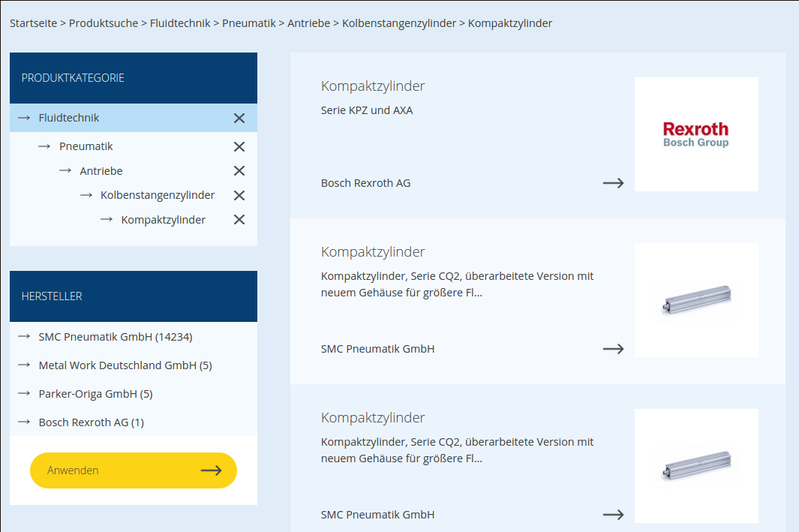Click the Anwenden apply button
This screenshot has height=532, width=799.
(x=134, y=470)
